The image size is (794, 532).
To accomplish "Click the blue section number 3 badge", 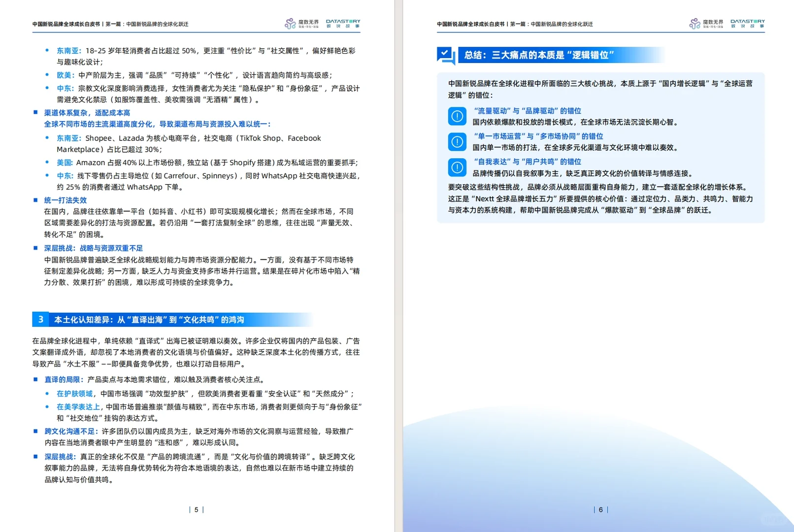I will point(40,319).
